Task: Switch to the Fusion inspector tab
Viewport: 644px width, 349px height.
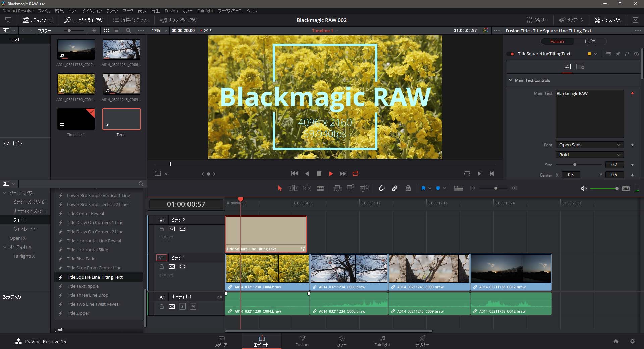Action: tap(557, 41)
